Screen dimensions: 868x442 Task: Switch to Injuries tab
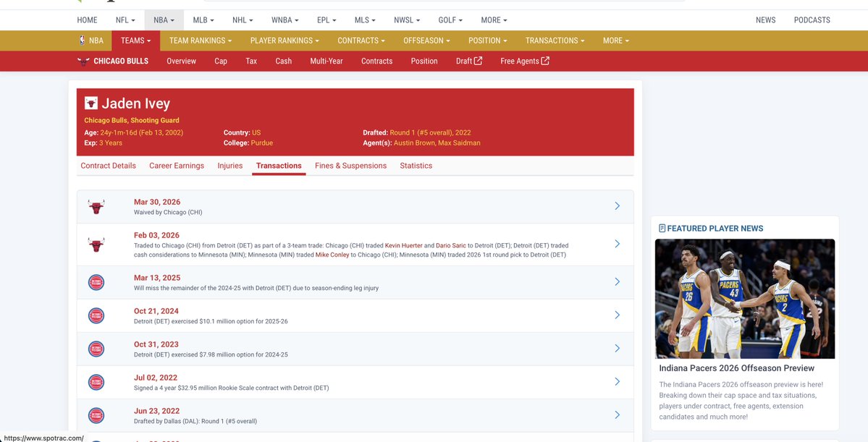[229, 166]
